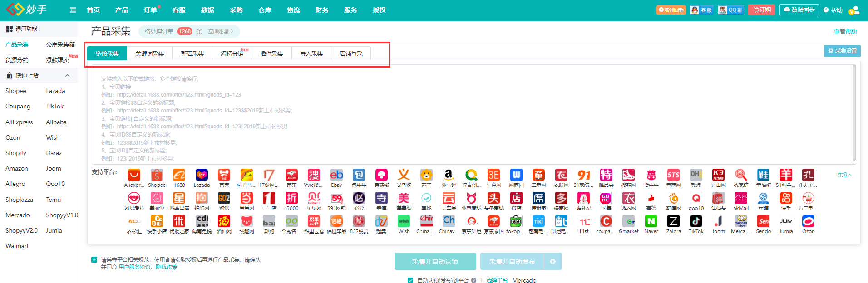Click the 当当网 platform icon
The height and width of the screenshot is (283, 868).
point(247,198)
